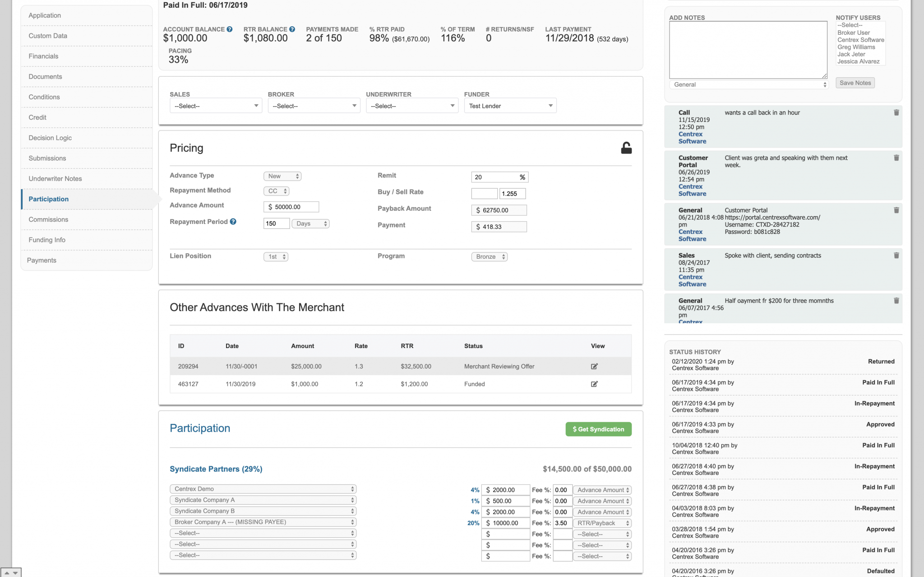
Task: Delete the Customer Portal note from 06/26/2019
Action: pos(896,158)
